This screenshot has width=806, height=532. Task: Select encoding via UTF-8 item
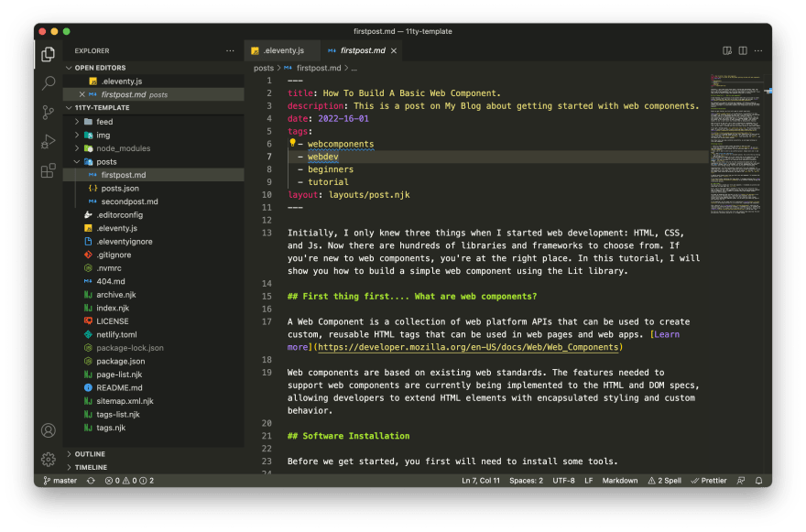click(563, 481)
